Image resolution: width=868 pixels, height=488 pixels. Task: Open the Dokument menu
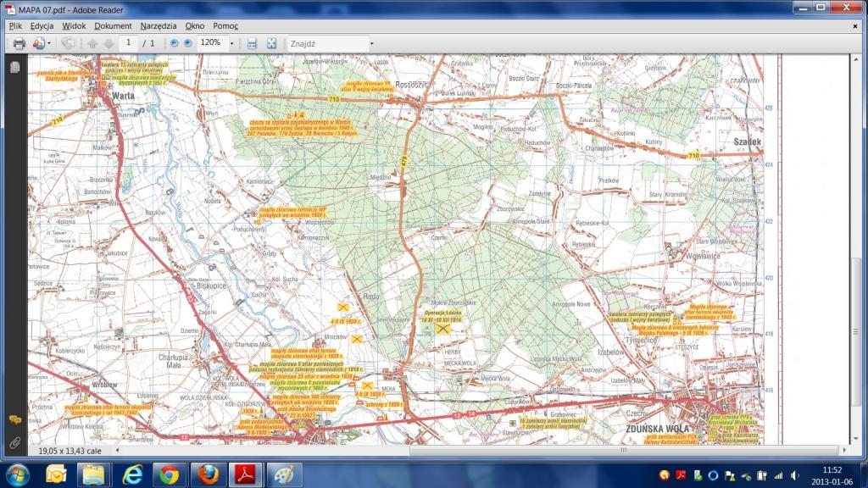[x=113, y=26]
